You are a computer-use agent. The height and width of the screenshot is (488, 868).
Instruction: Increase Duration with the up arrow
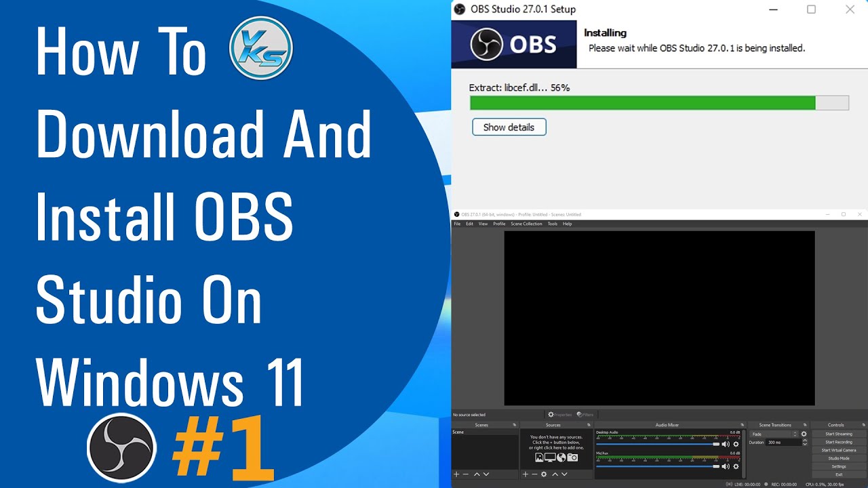(x=805, y=440)
